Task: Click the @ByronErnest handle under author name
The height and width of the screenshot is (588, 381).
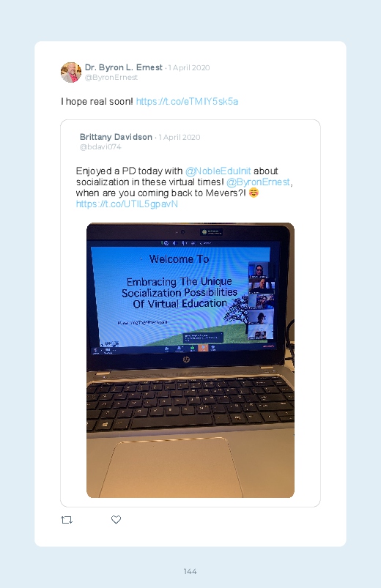Action: pos(111,77)
